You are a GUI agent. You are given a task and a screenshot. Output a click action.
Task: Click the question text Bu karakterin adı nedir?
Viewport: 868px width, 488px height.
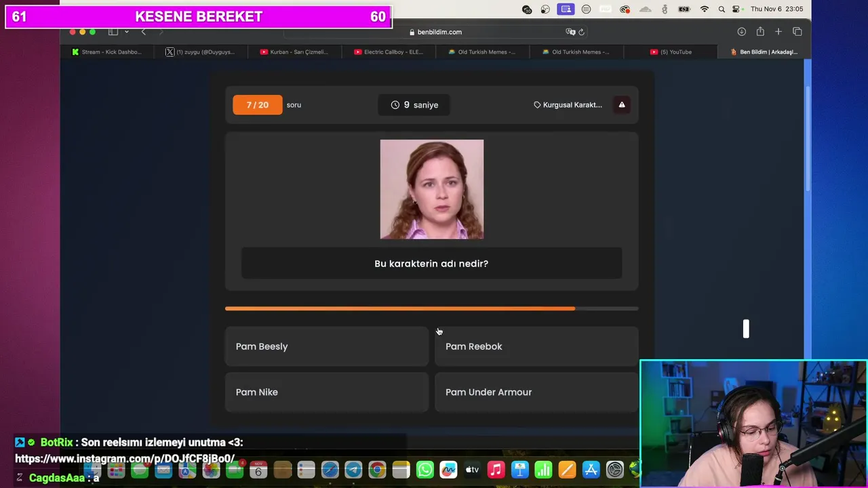click(431, 264)
